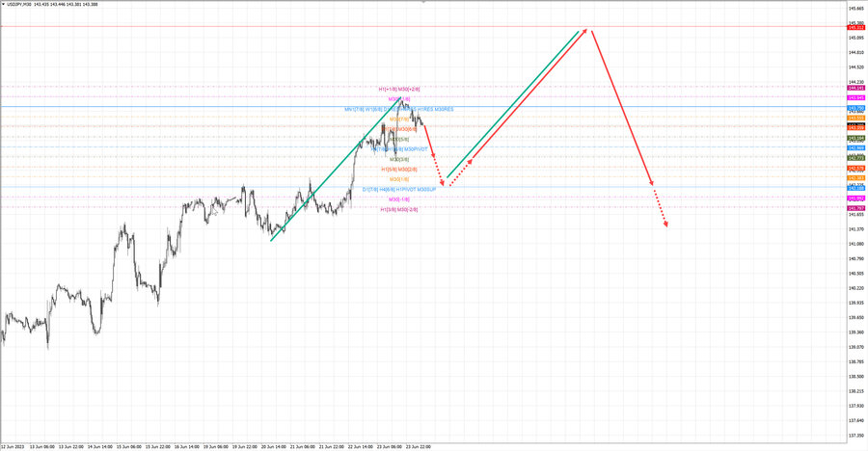The width and height of the screenshot is (868, 451).
Task: Click the 145.665 price scale value
Action: pos(855,9)
